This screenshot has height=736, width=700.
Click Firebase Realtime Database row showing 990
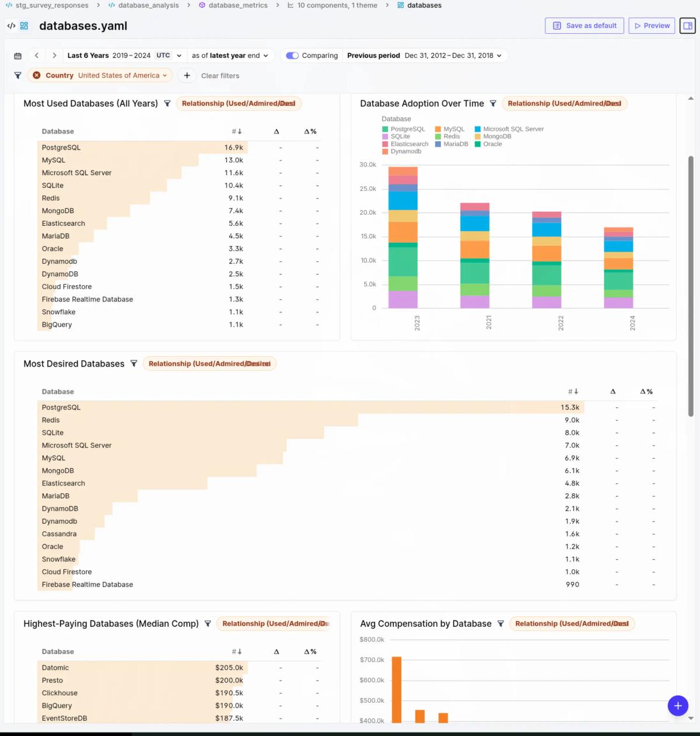click(x=346, y=585)
